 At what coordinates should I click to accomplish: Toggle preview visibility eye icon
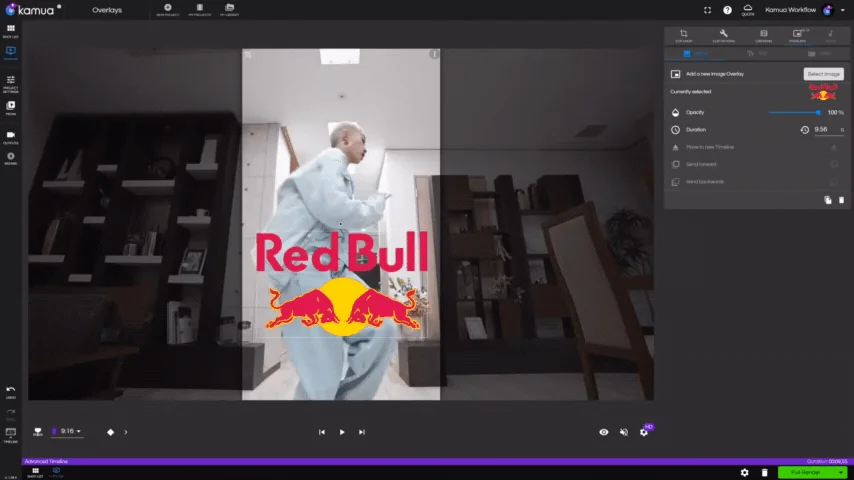pyautogui.click(x=604, y=432)
